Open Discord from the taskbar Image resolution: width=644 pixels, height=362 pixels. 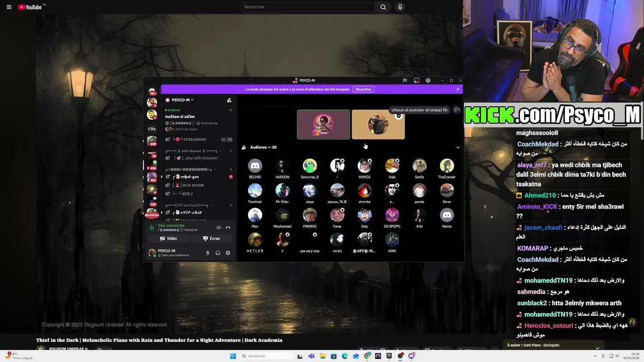click(x=411, y=356)
